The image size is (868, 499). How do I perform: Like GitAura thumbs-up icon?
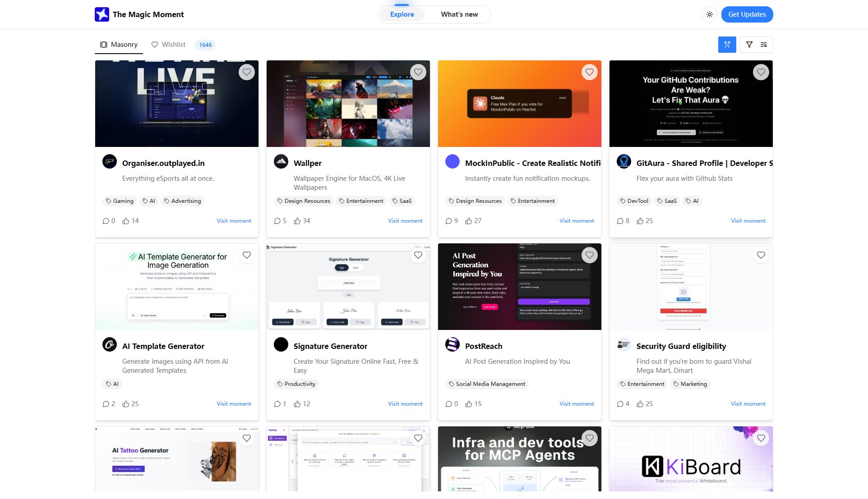pos(640,221)
